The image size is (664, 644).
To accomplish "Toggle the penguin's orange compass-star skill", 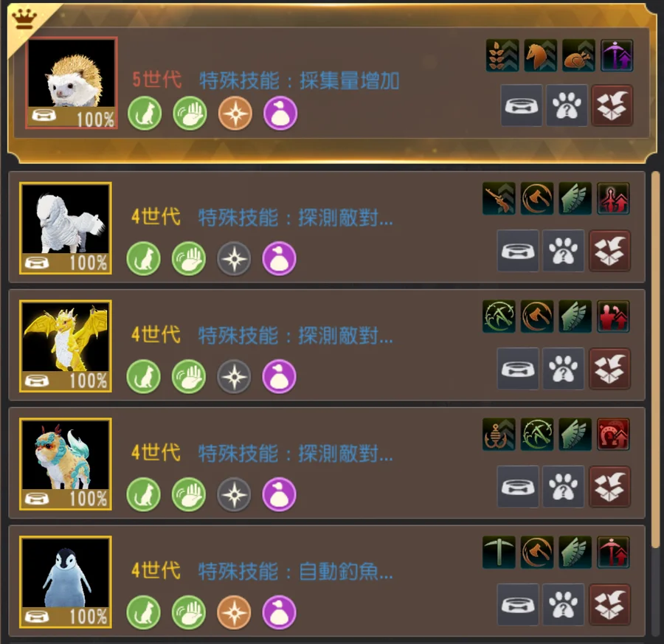I will (x=234, y=612).
